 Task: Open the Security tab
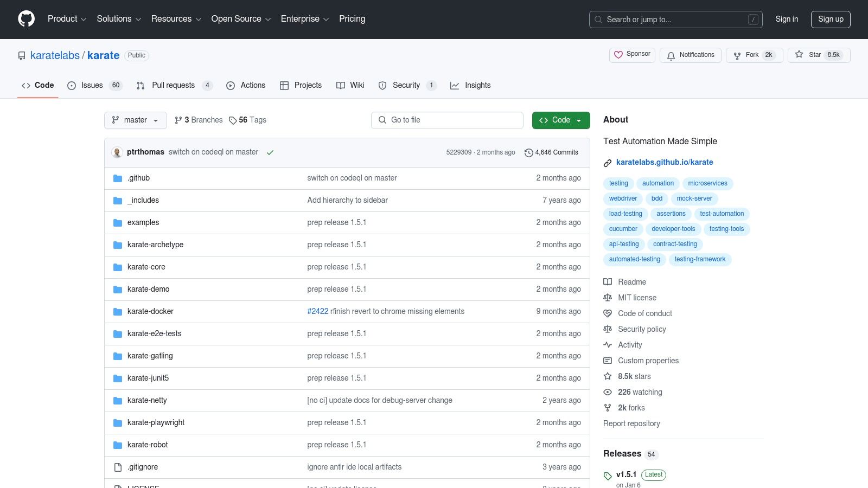tap(407, 86)
